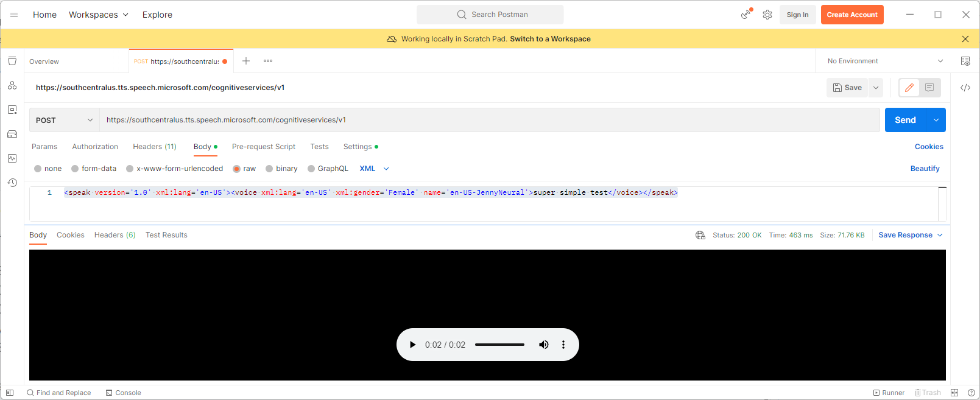Click the Sign In button
The image size is (980, 400).
coord(797,15)
